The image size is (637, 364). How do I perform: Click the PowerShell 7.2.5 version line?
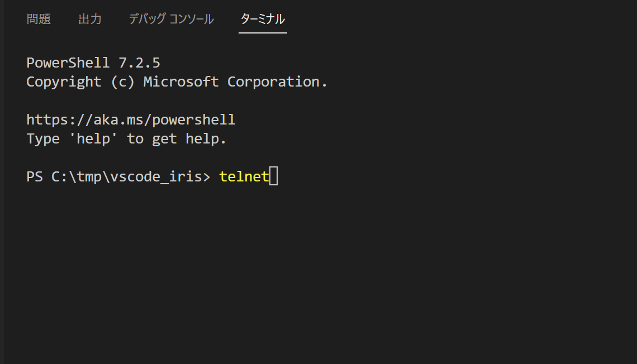coord(93,63)
